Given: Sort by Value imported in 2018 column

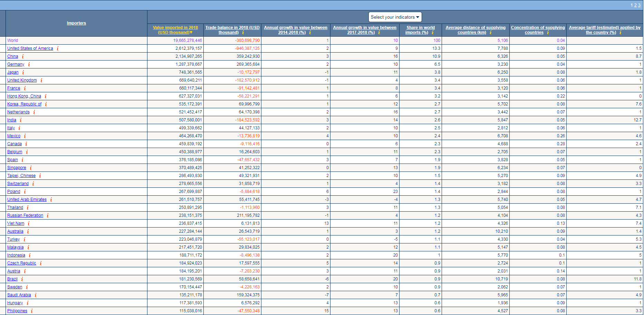Looking at the screenshot, I should coord(175,30).
